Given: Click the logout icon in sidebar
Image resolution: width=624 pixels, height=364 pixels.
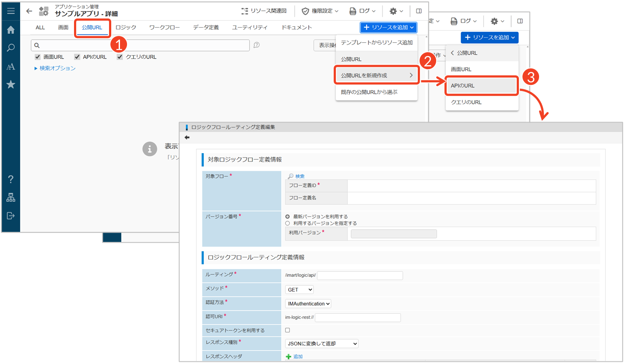Looking at the screenshot, I should click(11, 216).
